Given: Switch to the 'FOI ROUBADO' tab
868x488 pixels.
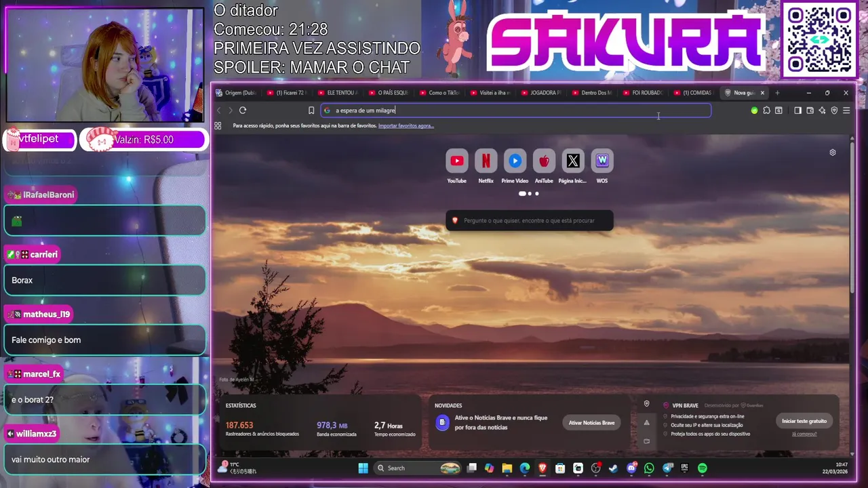Looking at the screenshot, I should point(644,93).
